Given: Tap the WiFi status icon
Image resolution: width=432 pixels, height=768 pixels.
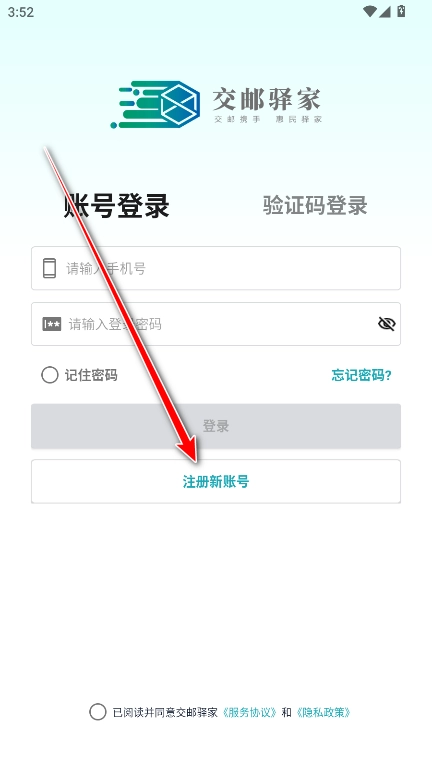Looking at the screenshot, I should click(x=370, y=11).
